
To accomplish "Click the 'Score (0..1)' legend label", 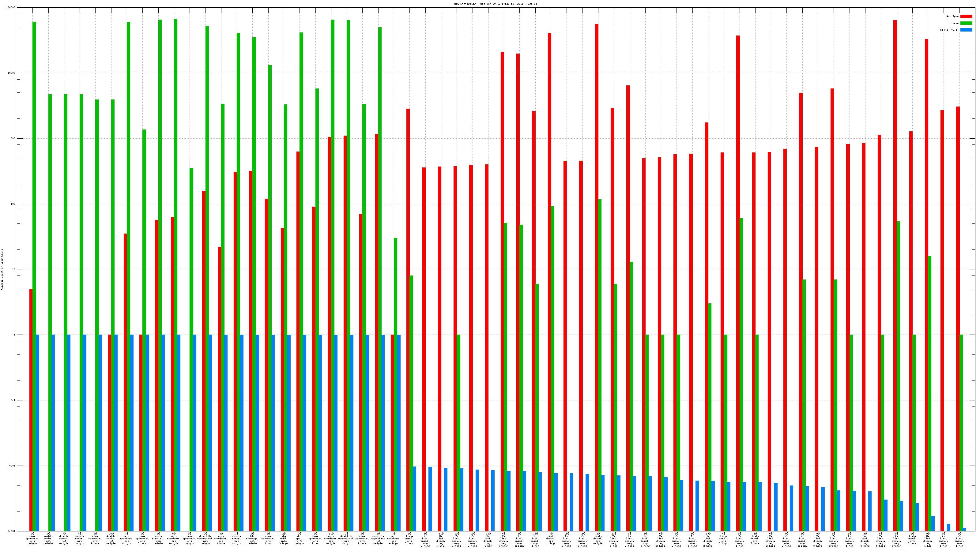I will [949, 30].
